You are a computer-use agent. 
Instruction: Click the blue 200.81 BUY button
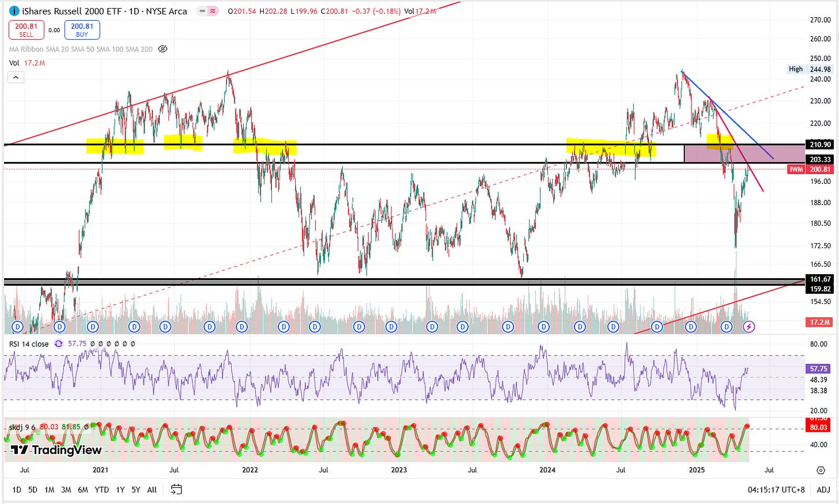click(x=82, y=30)
